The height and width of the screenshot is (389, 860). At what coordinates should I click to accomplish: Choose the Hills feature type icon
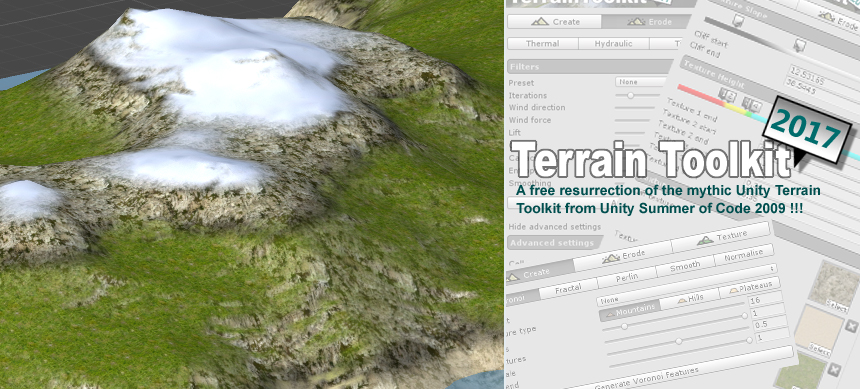click(682, 300)
